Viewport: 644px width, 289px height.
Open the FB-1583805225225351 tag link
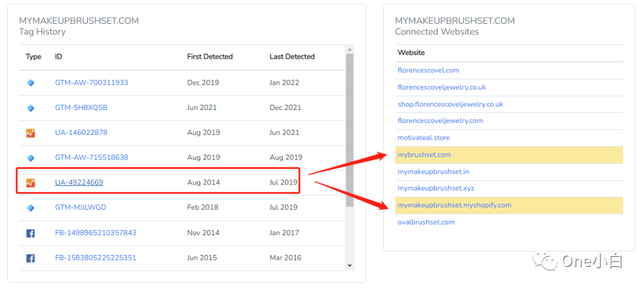[95, 258]
